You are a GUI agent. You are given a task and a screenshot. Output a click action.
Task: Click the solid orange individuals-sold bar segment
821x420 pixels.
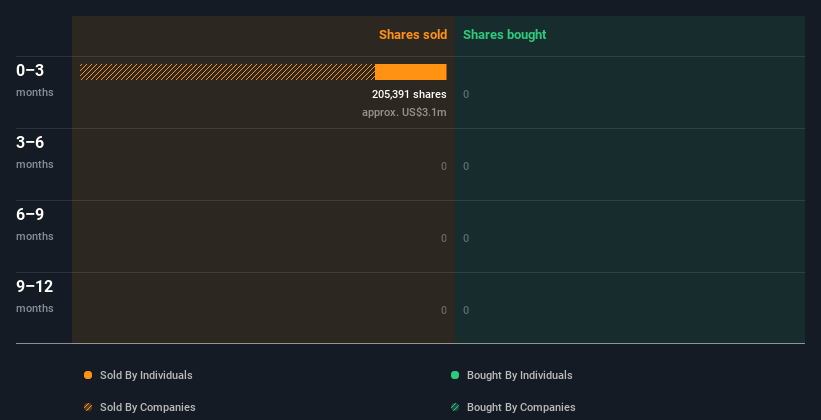click(410, 72)
